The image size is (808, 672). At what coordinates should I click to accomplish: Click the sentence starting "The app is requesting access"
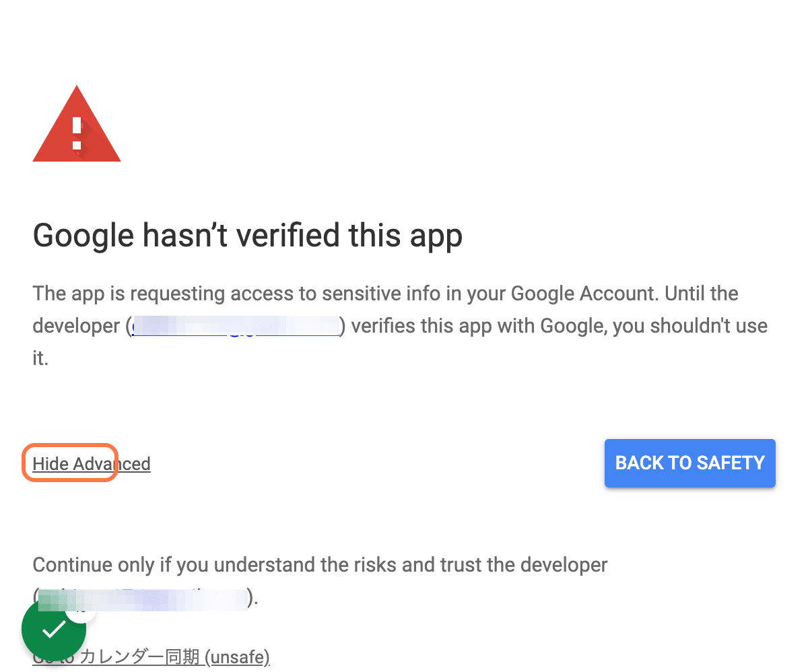(400, 326)
